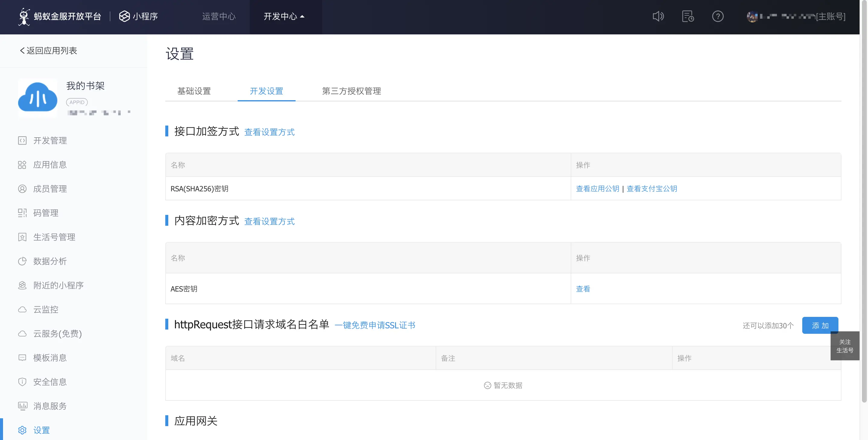868x440 pixels.
Task: Switch to 基础设置 tab
Action: click(194, 91)
